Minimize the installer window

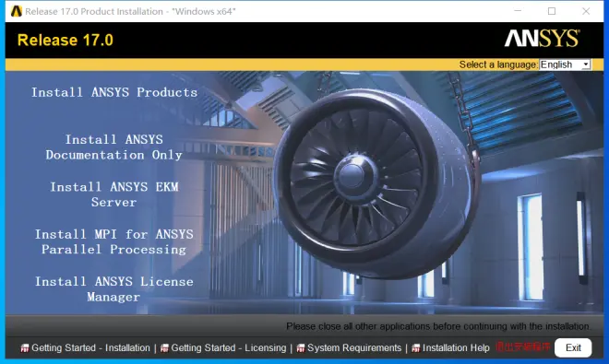[x=518, y=11]
